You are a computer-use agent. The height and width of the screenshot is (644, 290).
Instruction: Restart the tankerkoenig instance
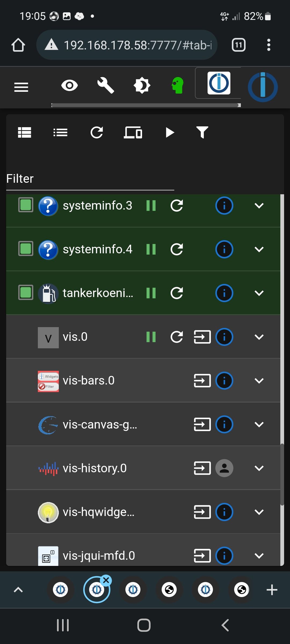coord(177,293)
